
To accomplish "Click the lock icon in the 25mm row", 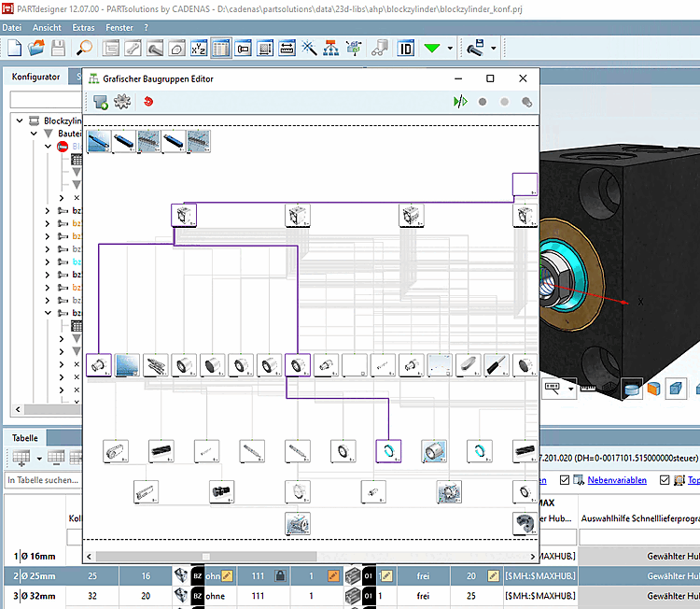I will pyautogui.click(x=279, y=575).
